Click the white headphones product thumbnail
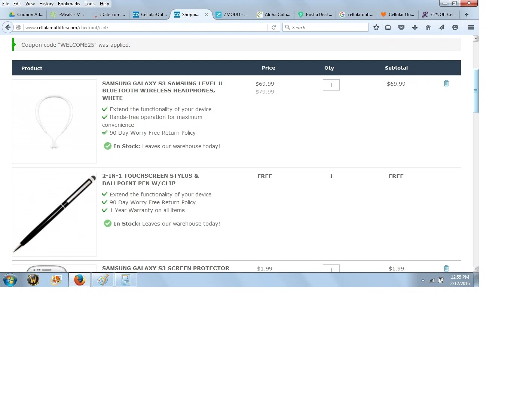532x398 pixels. click(54, 122)
